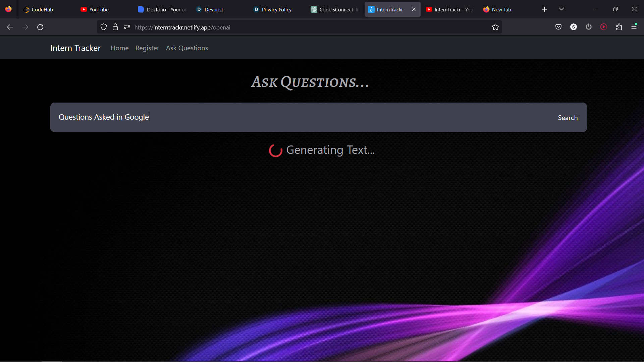The height and width of the screenshot is (362, 644).
Task: Click the power button extension icon
Action: [588, 27]
